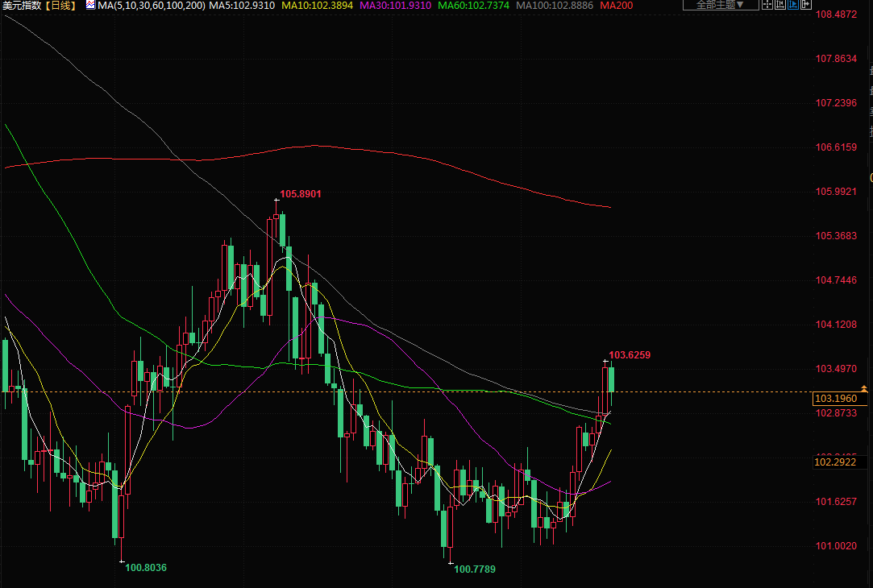Open the MA(5,10,30,60,100,200) parameter settings
Image resolution: width=873 pixels, height=588 pixels.
[151, 6]
